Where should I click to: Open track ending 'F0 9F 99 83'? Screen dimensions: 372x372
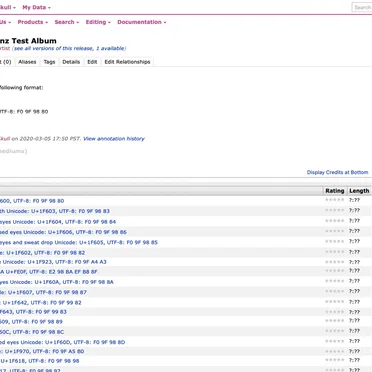click(33, 312)
